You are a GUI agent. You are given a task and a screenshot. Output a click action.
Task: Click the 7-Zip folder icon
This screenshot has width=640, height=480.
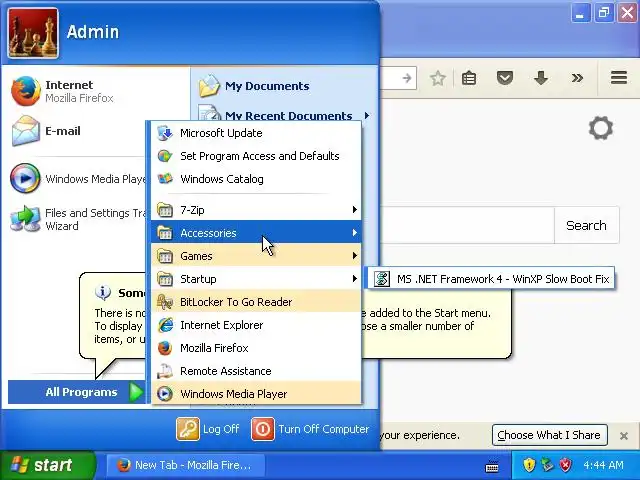[x=165, y=210]
